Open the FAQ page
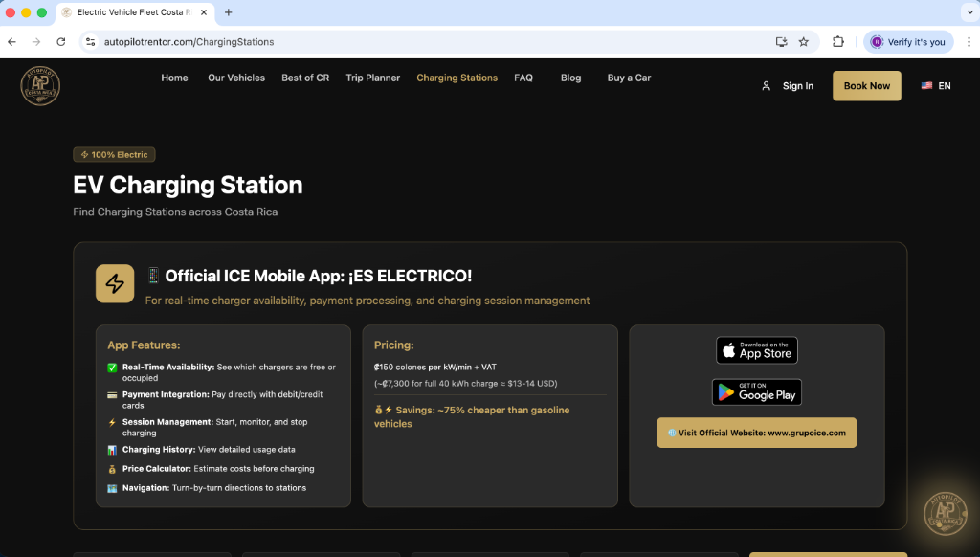 523,78
